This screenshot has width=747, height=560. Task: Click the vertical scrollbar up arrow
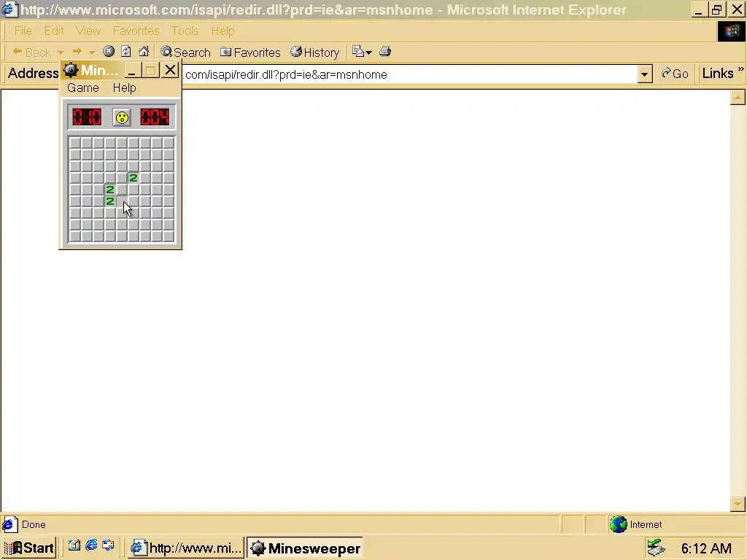pyautogui.click(x=738, y=98)
